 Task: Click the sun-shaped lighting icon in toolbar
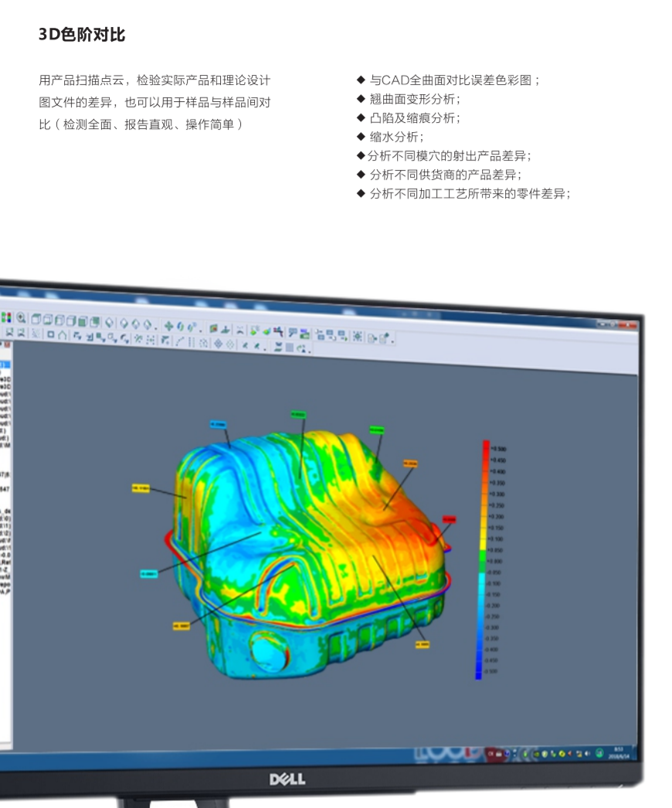coord(357,337)
